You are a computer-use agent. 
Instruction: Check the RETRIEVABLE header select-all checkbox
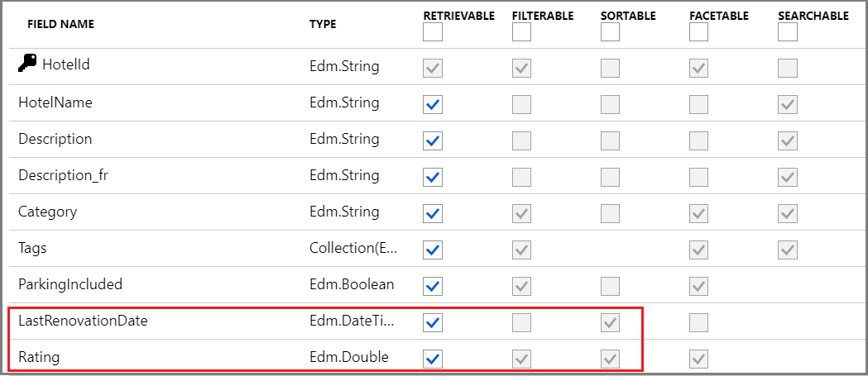pos(433,32)
